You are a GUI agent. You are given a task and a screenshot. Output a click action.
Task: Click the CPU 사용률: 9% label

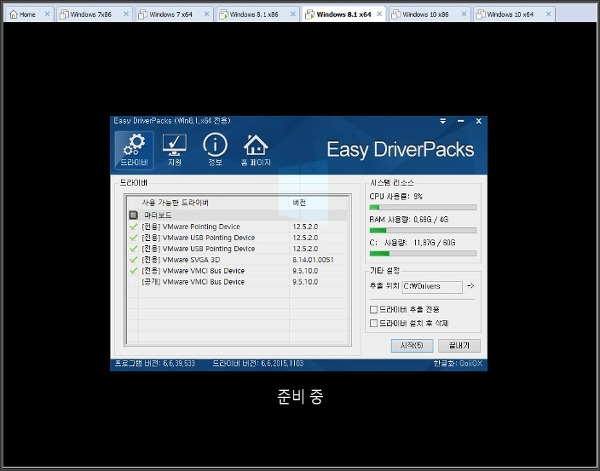pos(396,196)
